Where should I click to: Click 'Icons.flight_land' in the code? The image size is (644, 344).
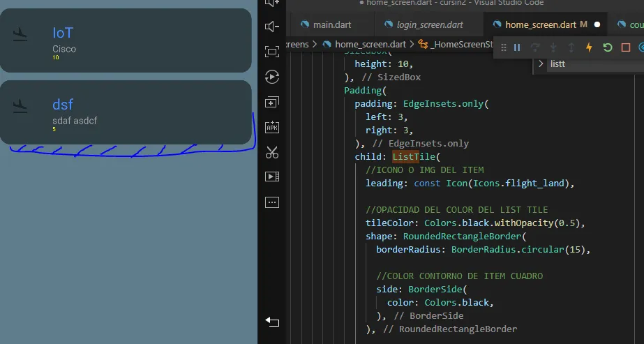tap(518, 184)
